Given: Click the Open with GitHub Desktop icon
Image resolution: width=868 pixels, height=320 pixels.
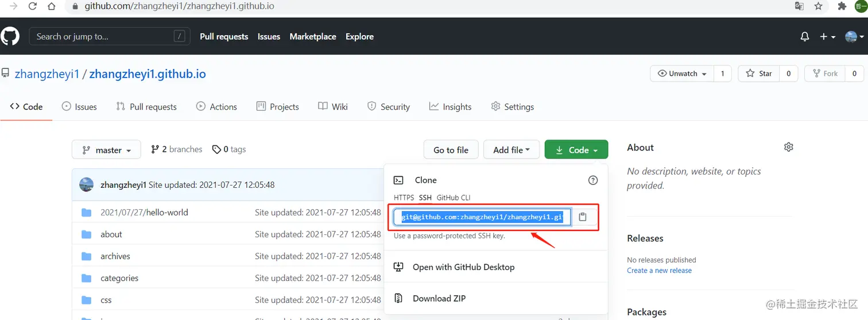Looking at the screenshot, I should click(x=399, y=267).
